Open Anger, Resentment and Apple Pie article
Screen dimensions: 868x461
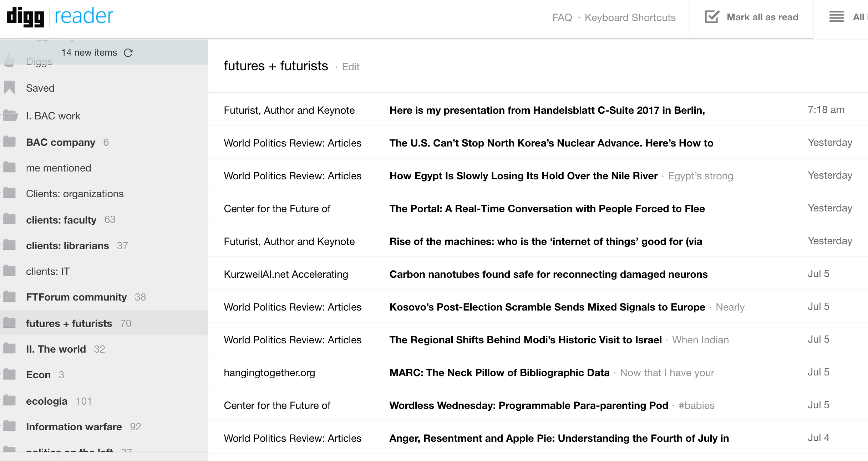(x=559, y=438)
